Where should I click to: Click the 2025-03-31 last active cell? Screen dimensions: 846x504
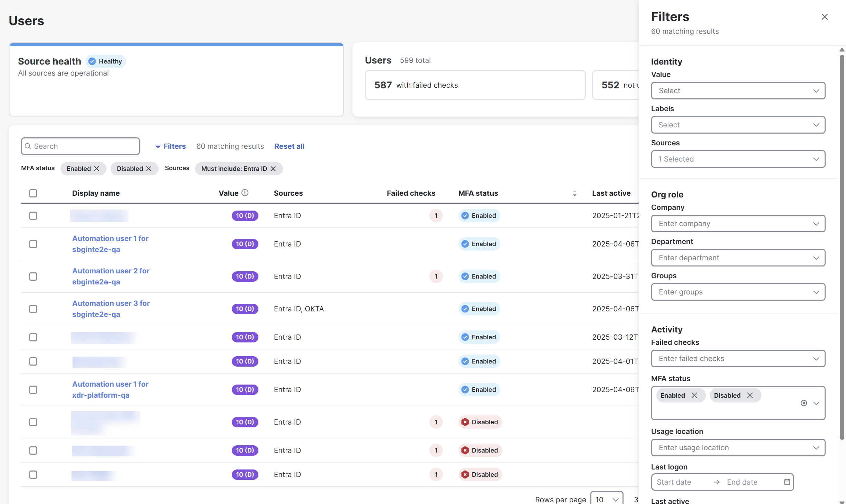click(615, 276)
